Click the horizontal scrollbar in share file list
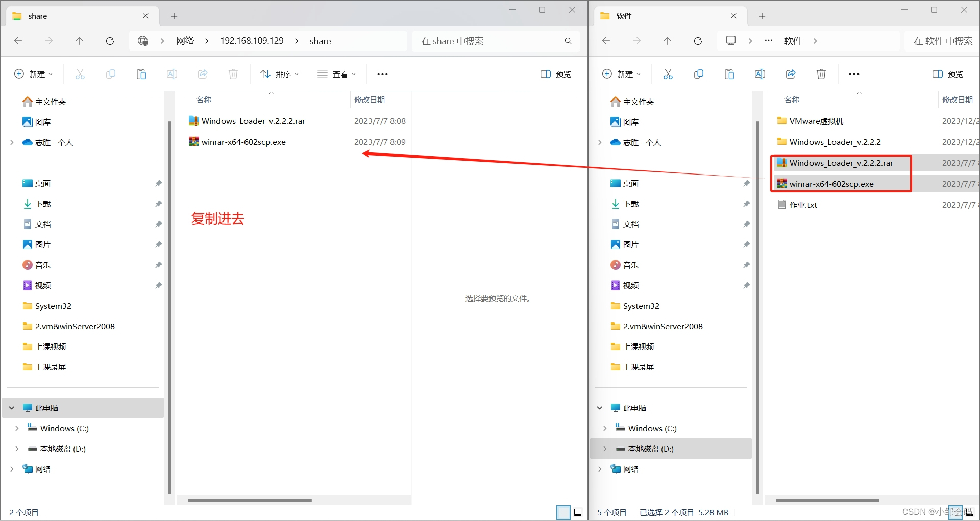 [x=250, y=500]
